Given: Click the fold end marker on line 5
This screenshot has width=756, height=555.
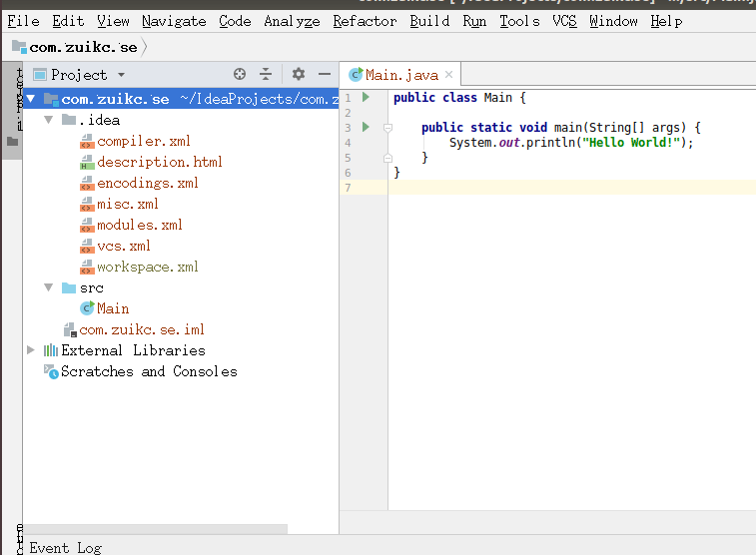Looking at the screenshot, I should (387, 158).
